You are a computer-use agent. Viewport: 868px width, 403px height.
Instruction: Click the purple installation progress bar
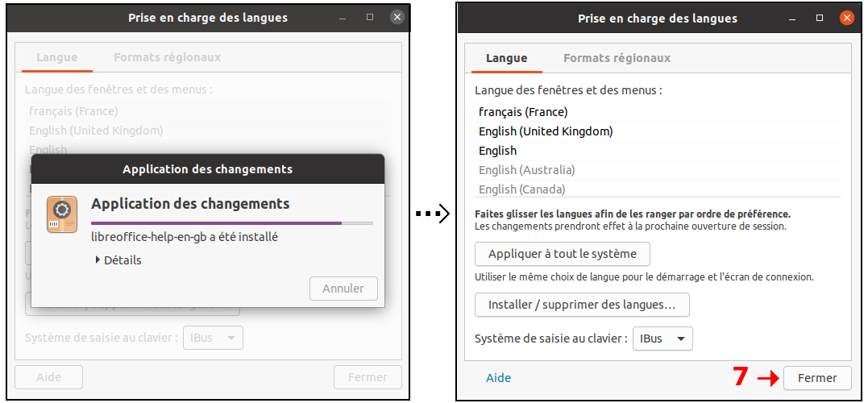[232, 223]
